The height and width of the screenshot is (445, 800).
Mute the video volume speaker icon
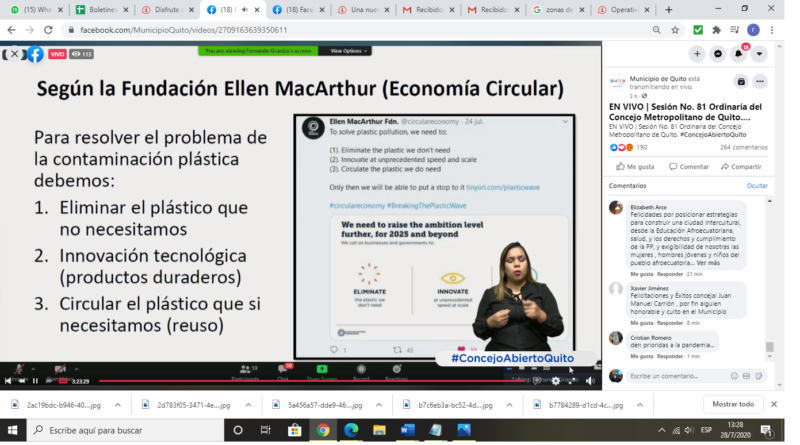[x=590, y=381]
